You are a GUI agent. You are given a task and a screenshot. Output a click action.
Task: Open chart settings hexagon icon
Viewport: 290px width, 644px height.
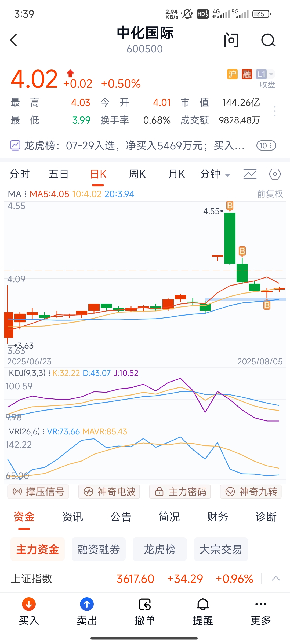click(275, 174)
